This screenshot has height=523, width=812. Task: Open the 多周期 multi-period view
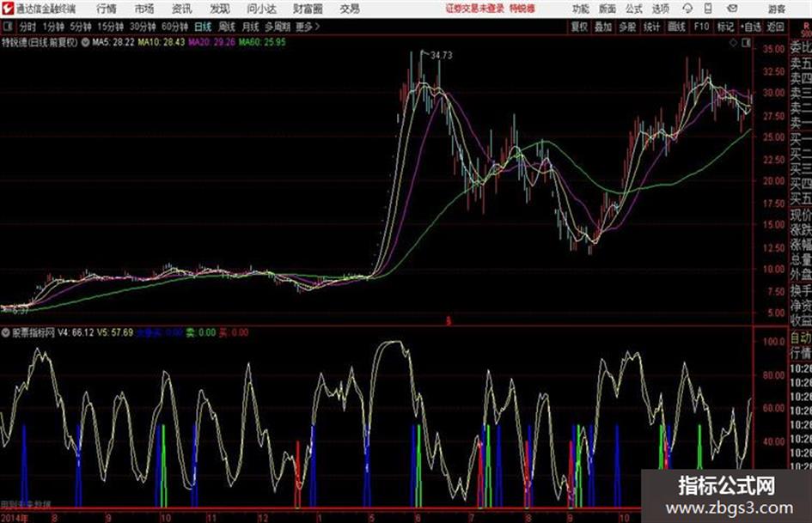click(277, 27)
